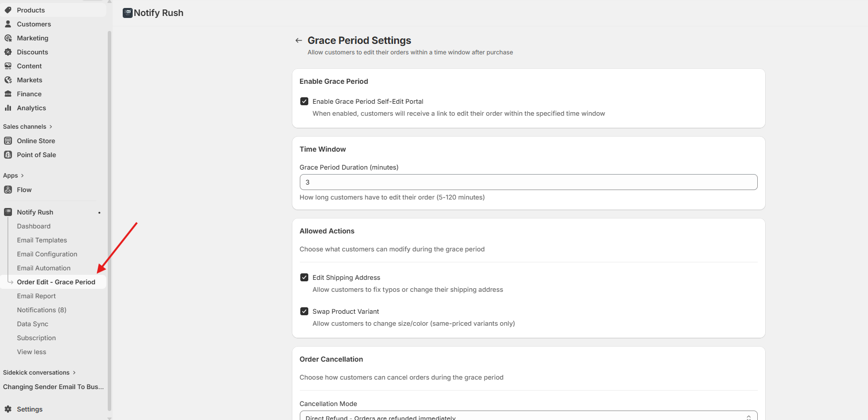Click the Settings gear icon
Screen dimensions: 868x420
[x=8, y=409]
